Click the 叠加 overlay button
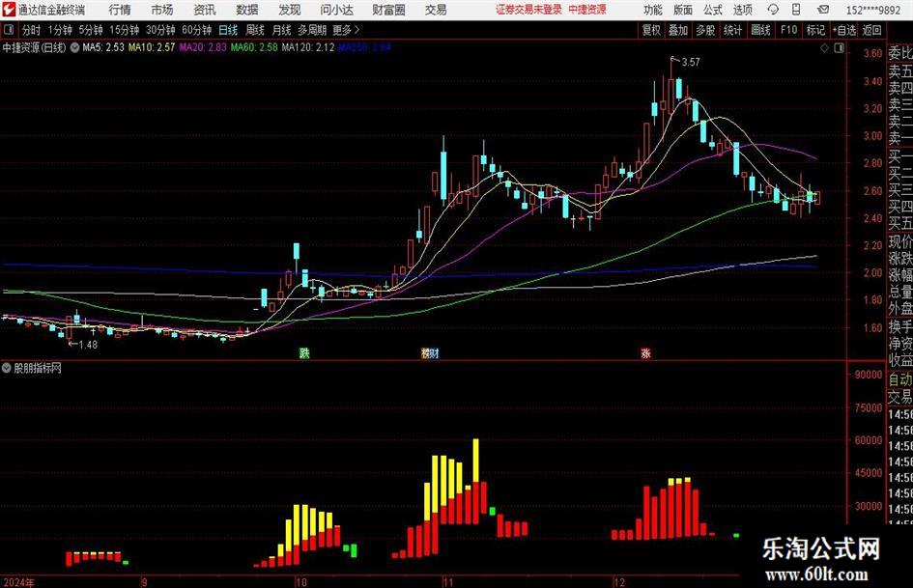This screenshot has height=588, width=913. [678, 30]
